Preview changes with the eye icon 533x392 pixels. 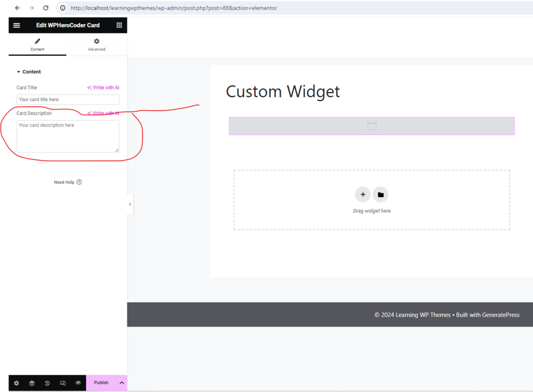pos(79,383)
